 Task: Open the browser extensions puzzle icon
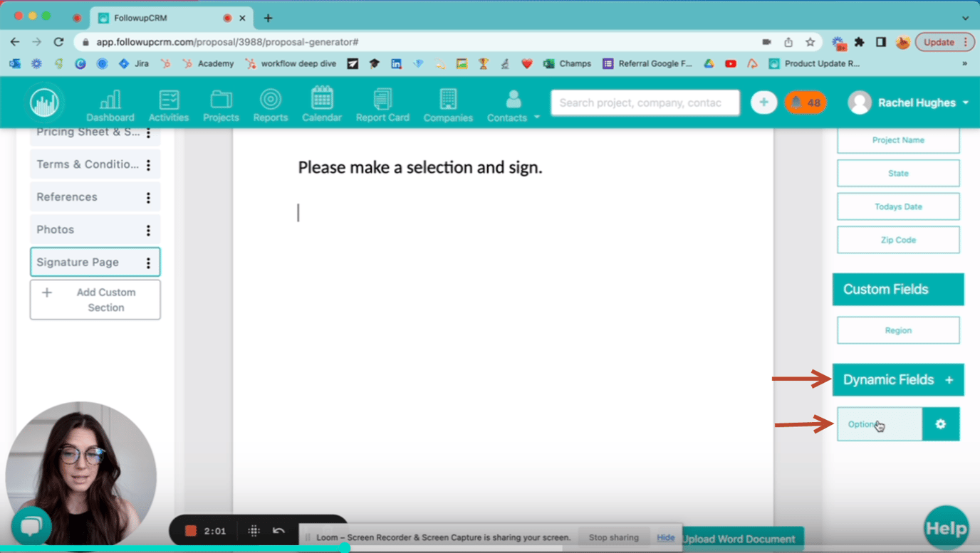(860, 42)
